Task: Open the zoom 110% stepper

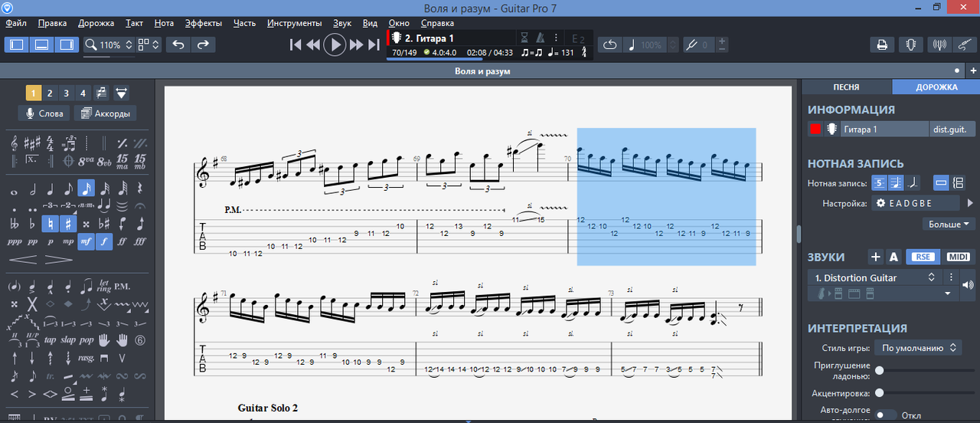Action: tap(128, 44)
